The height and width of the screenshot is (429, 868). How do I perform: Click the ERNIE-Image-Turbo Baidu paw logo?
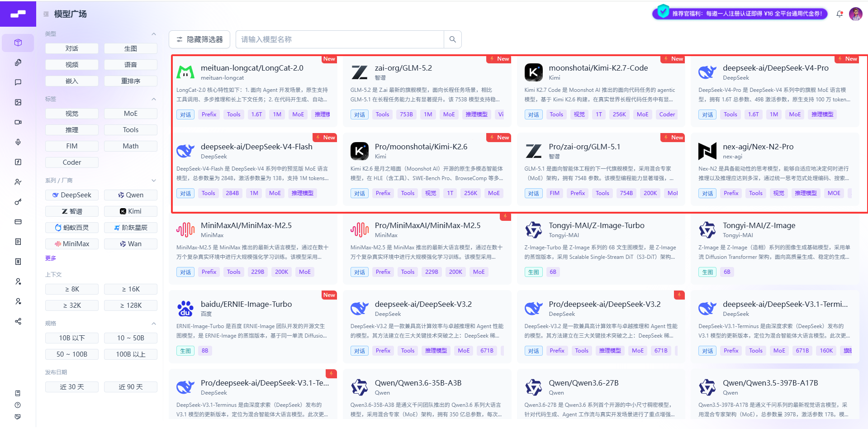[185, 308]
